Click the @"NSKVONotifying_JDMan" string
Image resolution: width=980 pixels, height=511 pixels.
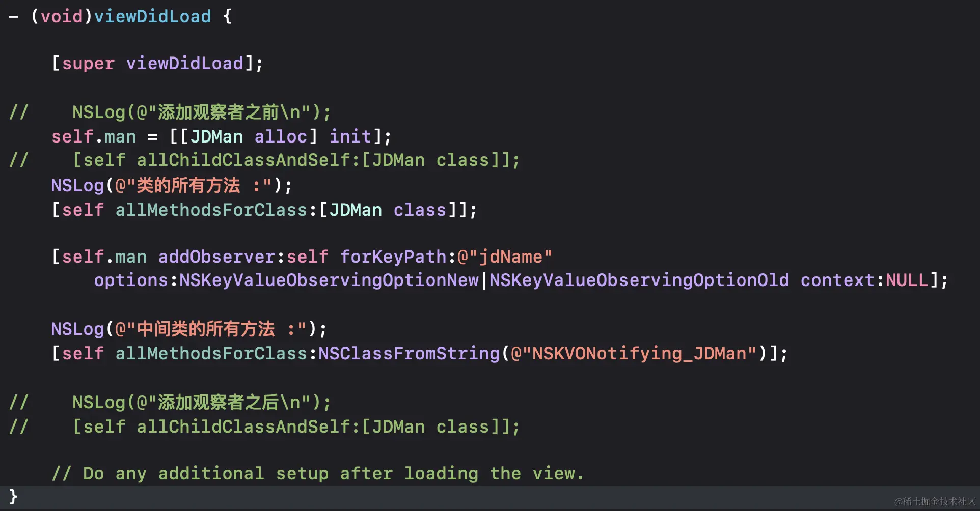pyautogui.click(x=634, y=353)
